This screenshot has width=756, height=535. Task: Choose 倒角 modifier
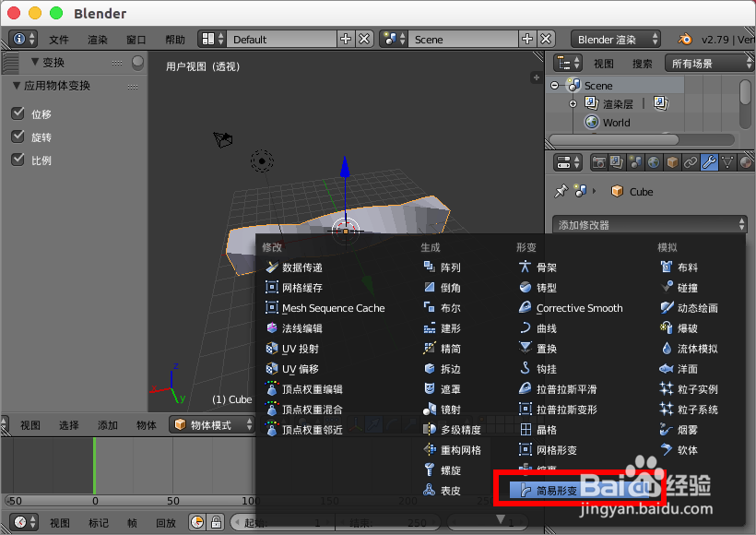[443, 288]
